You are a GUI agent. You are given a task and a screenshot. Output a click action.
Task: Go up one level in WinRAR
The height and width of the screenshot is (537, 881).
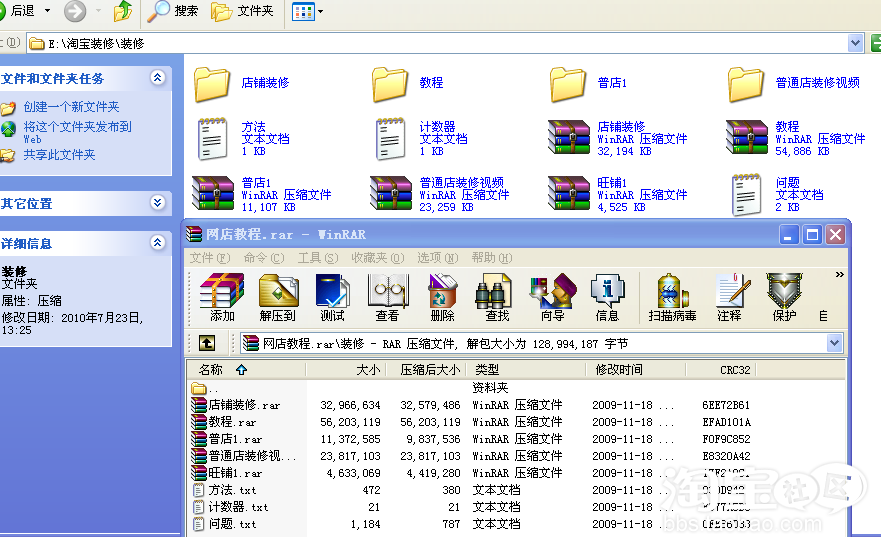tap(207, 343)
